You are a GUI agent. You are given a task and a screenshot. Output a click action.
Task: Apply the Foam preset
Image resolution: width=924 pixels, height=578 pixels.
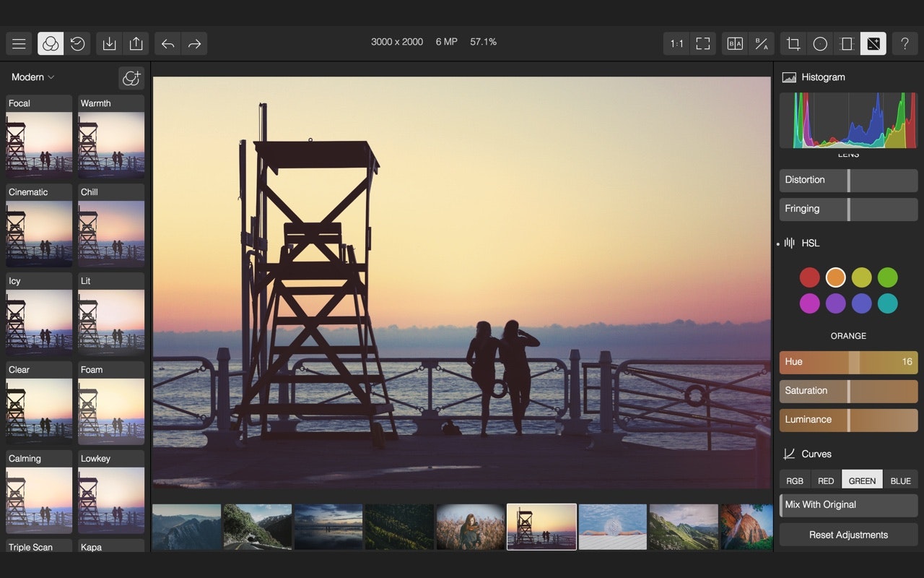coord(111,403)
